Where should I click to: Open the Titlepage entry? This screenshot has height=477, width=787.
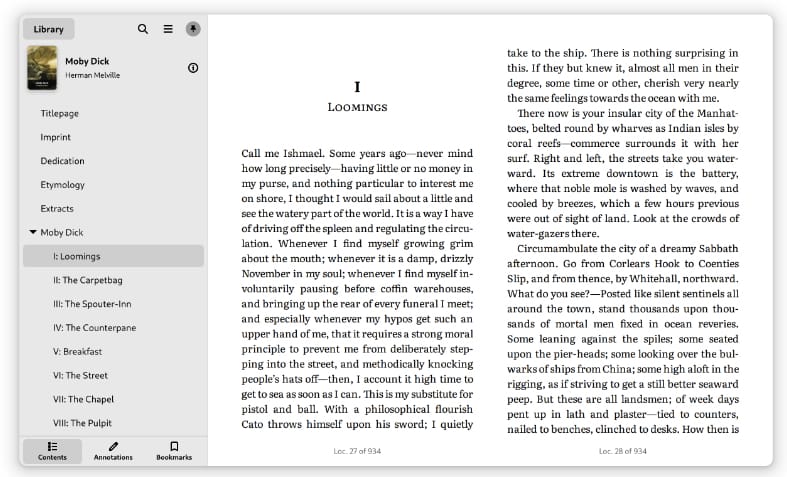(x=60, y=113)
